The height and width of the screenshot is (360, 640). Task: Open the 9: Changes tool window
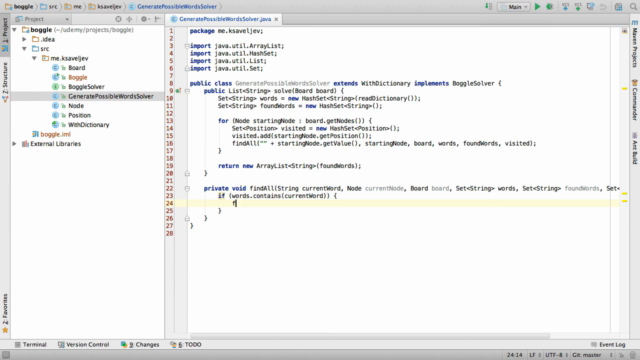(140, 344)
